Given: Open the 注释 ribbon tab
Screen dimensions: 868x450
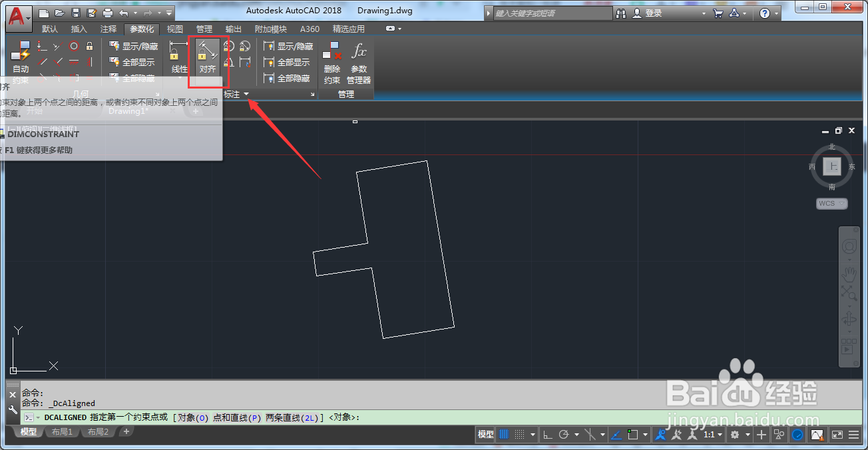Looking at the screenshot, I should [x=108, y=29].
